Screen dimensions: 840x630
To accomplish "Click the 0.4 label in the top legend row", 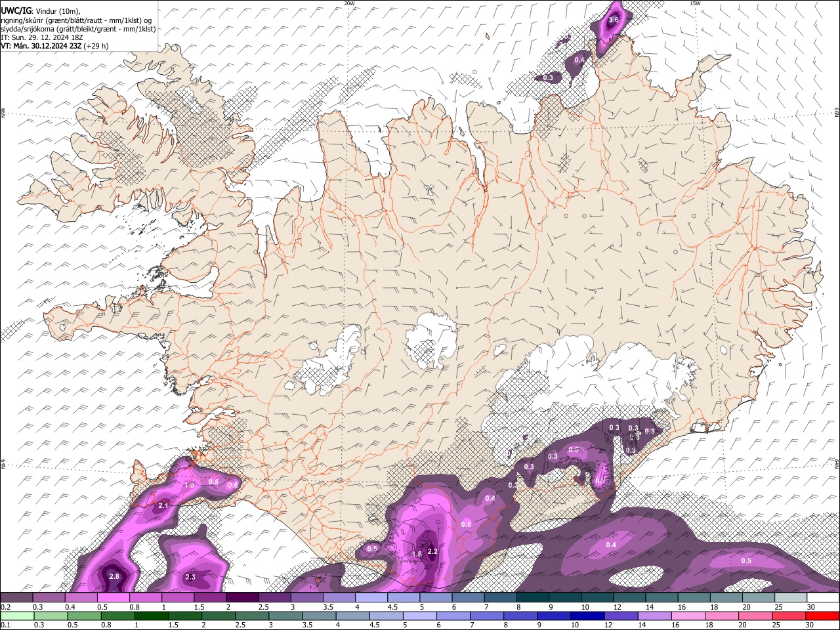I will pos(70,607).
